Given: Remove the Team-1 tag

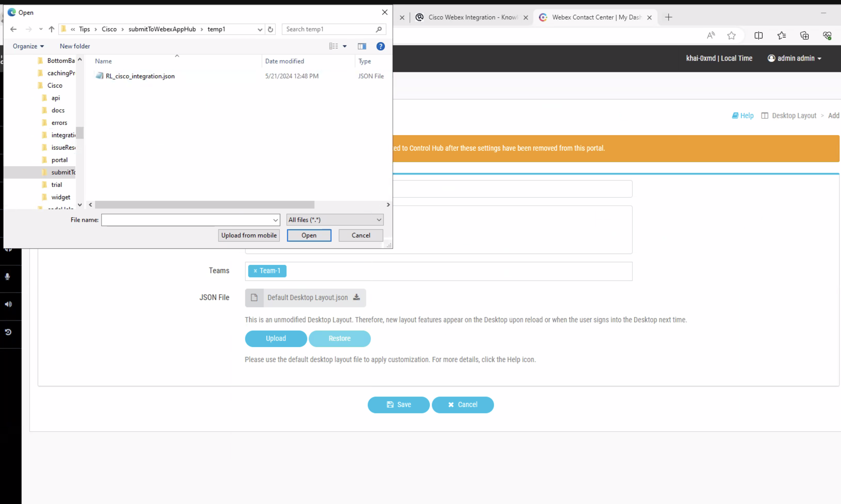Looking at the screenshot, I should coord(255,271).
